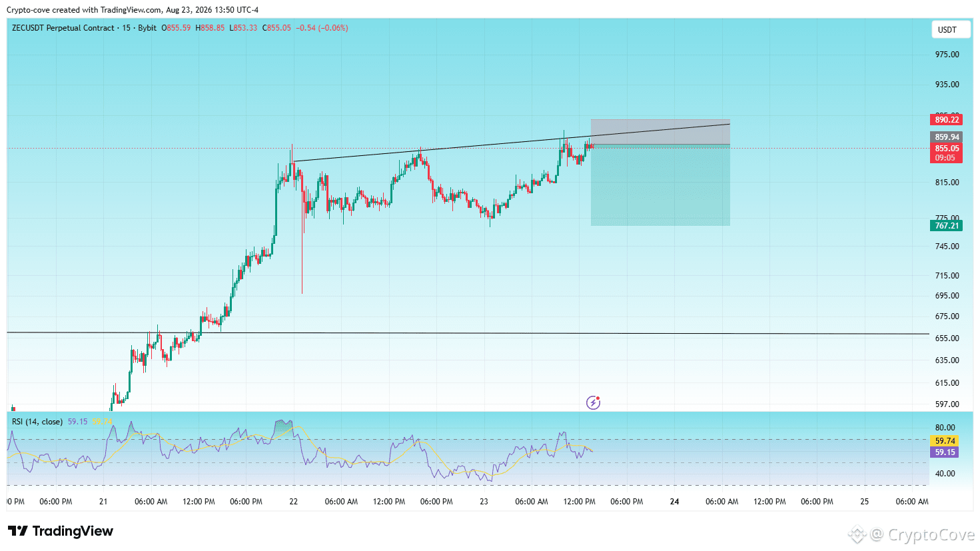Click the 975.00 price axis label
The width and height of the screenshot is (980, 551).
947,55
